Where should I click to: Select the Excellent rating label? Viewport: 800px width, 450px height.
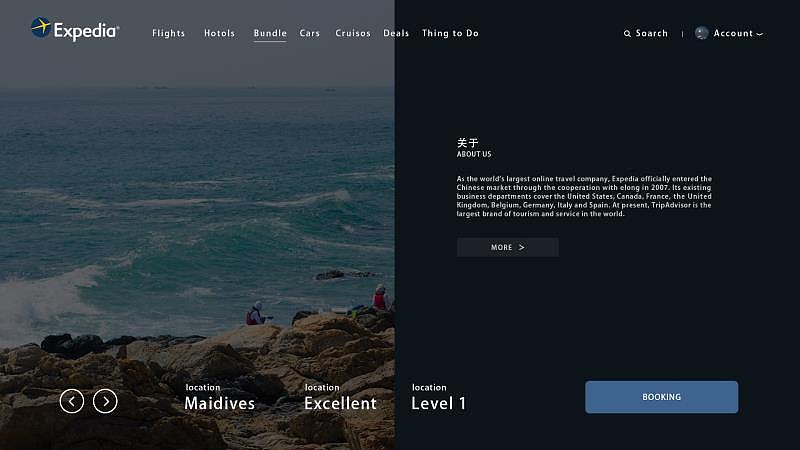[x=340, y=403]
